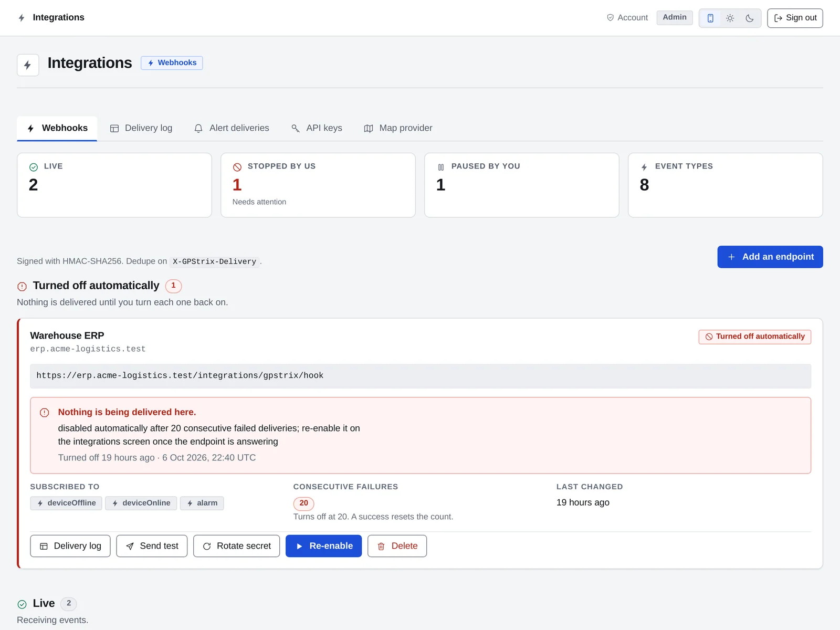Click the X-GPStrix-Delivery header code
The image size is (840, 630).
click(x=215, y=261)
